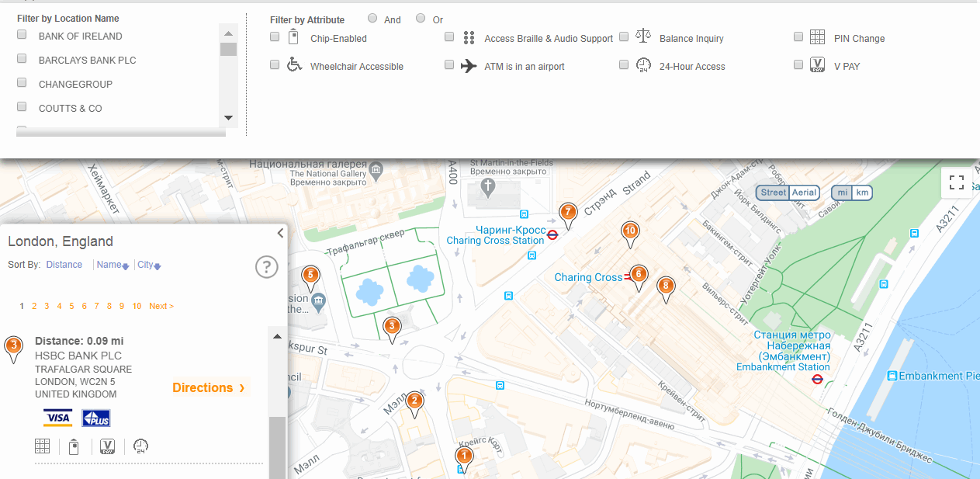980x479 pixels.
Task: Click map marker number 7 near Strand
Action: [568, 216]
